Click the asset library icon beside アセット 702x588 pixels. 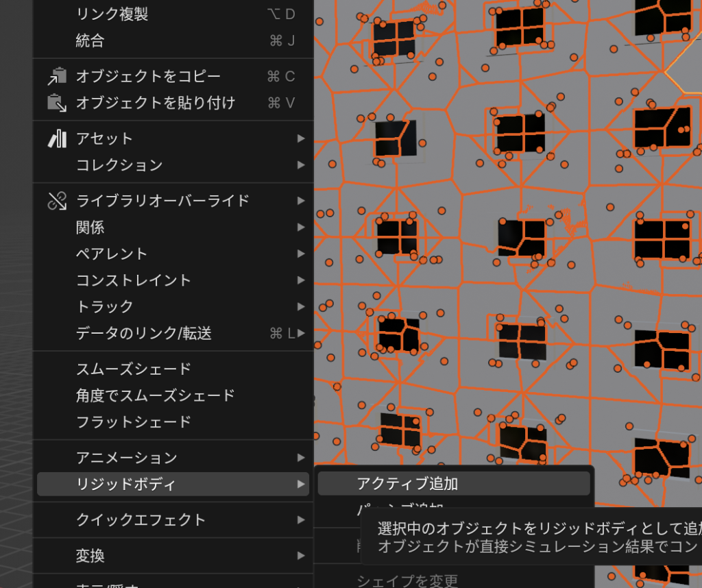[x=57, y=138]
